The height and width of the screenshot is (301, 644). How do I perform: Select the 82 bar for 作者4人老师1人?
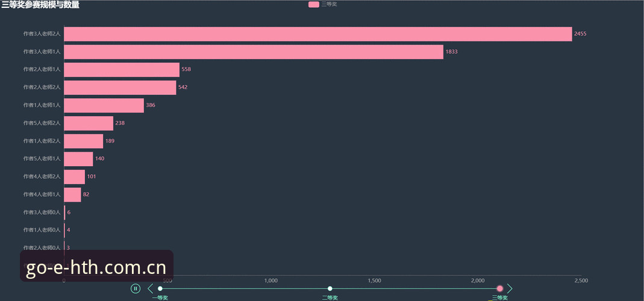pos(72,194)
